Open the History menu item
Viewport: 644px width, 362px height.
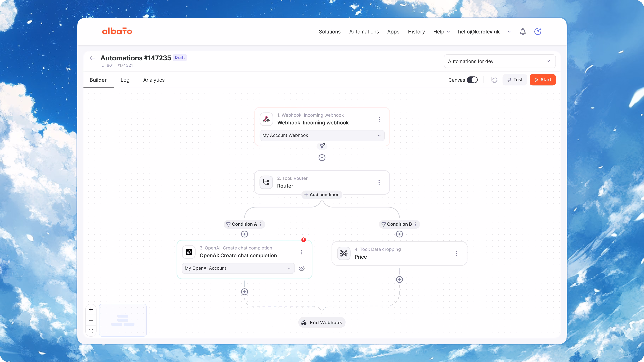point(416,32)
